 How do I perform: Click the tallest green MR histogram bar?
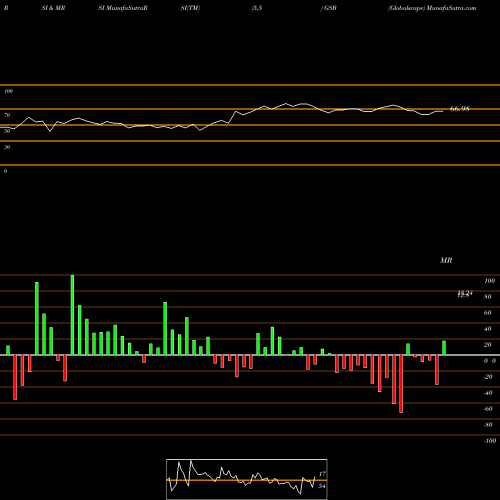coord(72,315)
